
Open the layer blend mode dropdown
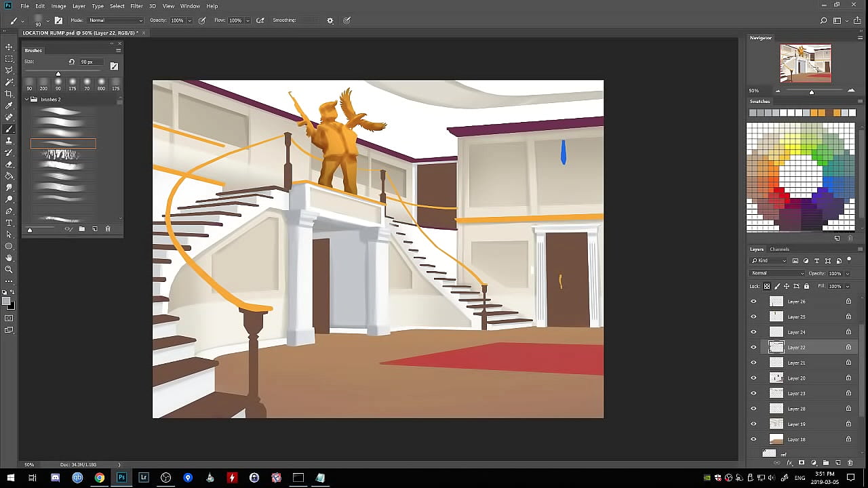click(x=777, y=273)
